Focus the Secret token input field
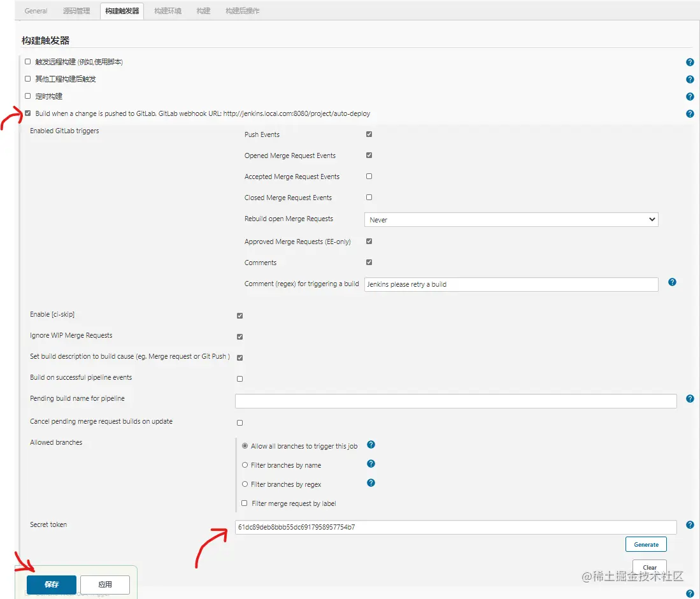700x599 pixels. coord(456,527)
